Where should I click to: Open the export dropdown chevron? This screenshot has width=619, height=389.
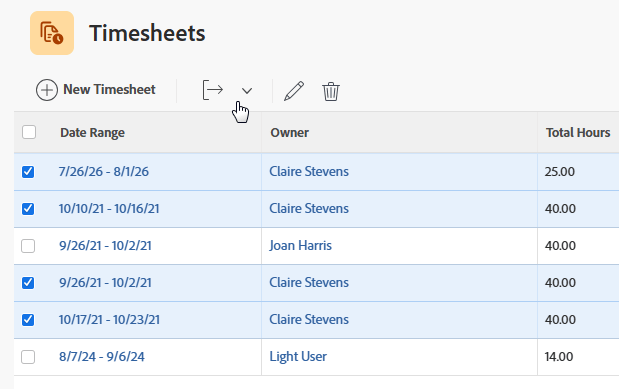[247, 91]
